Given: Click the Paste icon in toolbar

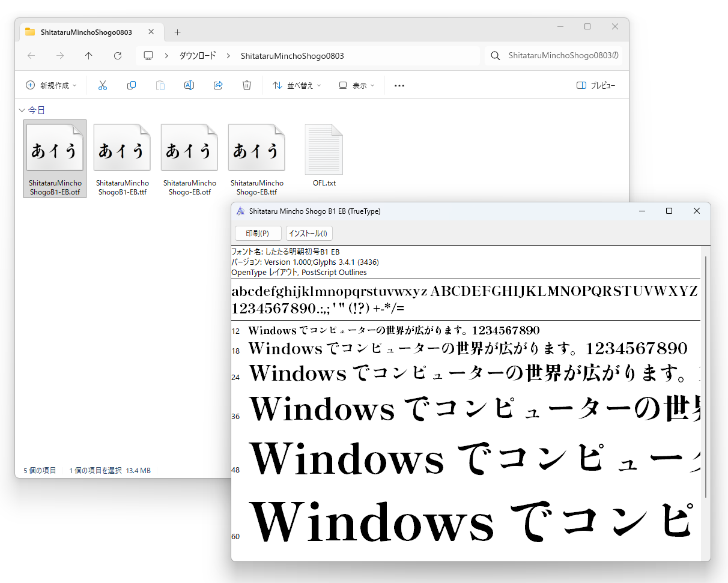Looking at the screenshot, I should pyautogui.click(x=160, y=85).
